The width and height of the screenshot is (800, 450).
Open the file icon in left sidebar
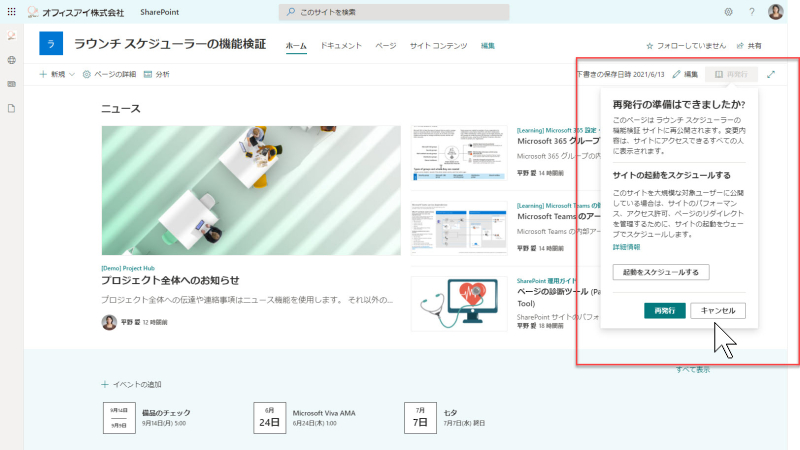click(11, 108)
